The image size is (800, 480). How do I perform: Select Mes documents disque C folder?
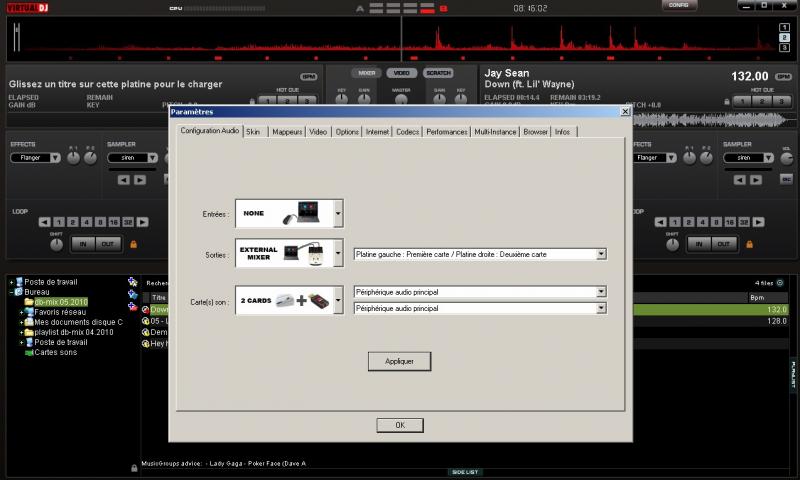[79, 322]
